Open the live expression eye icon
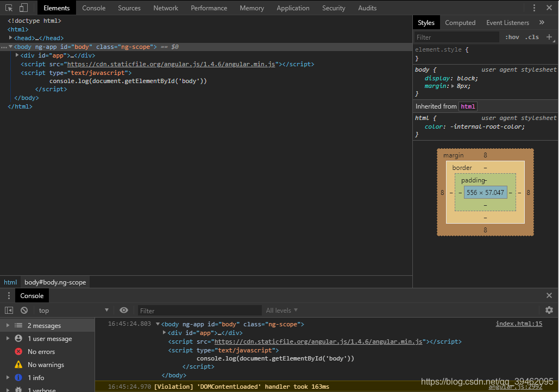This screenshot has height=392, width=559. pyautogui.click(x=124, y=310)
